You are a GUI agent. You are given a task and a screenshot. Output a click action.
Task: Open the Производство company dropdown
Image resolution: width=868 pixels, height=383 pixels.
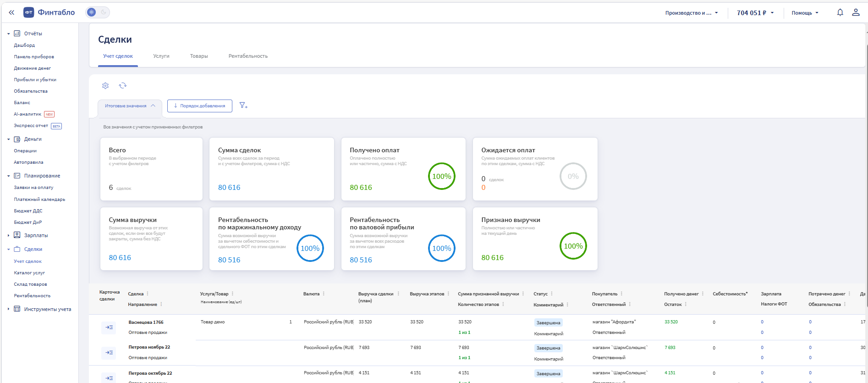(691, 13)
